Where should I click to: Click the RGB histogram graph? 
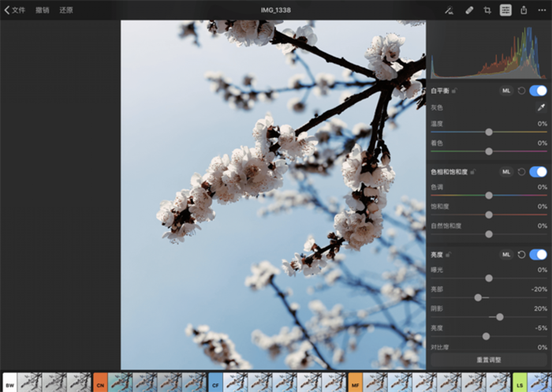click(x=489, y=52)
